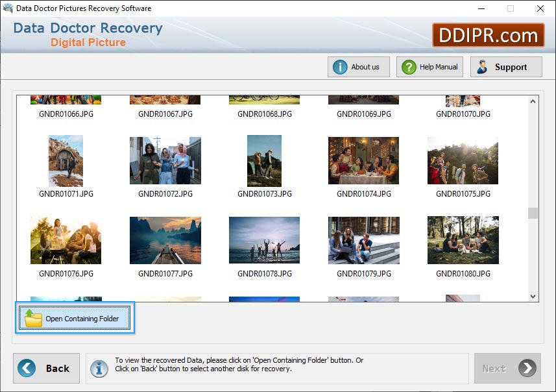This screenshot has width=556, height=392.
Task: Open the Help Manual
Action: click(x=429, y=66)
